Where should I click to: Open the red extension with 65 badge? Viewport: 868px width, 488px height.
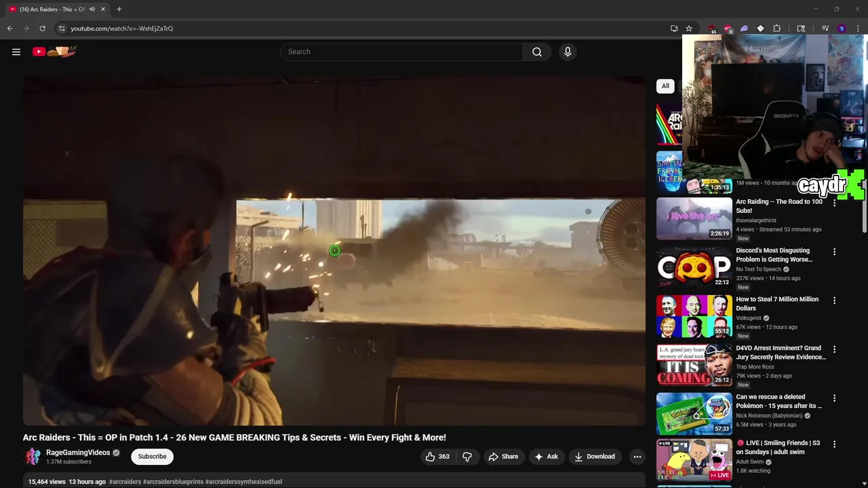(712, 28)
